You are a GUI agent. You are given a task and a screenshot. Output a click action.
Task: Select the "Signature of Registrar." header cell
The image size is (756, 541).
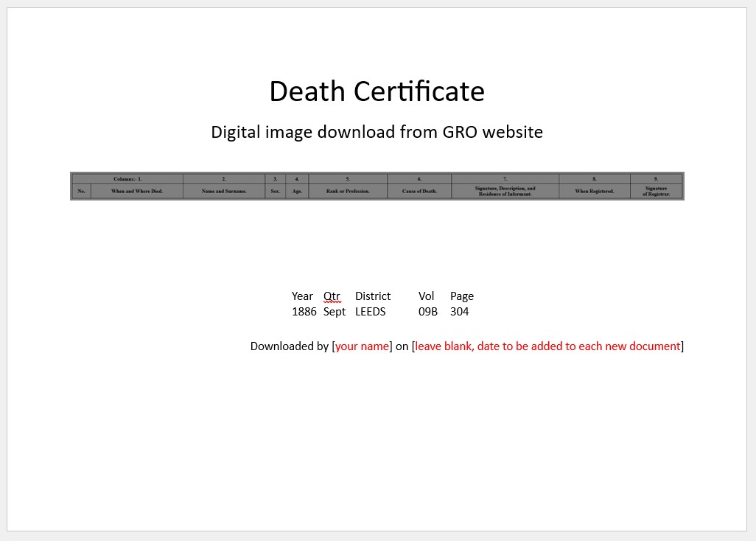tap(656, 191)
